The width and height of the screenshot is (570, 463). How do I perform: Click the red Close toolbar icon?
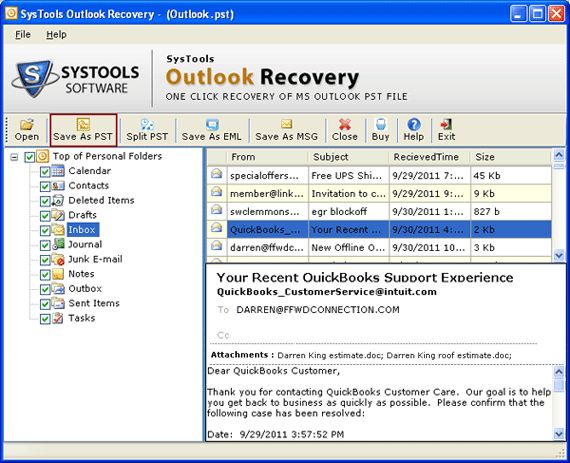pos(345,125)
